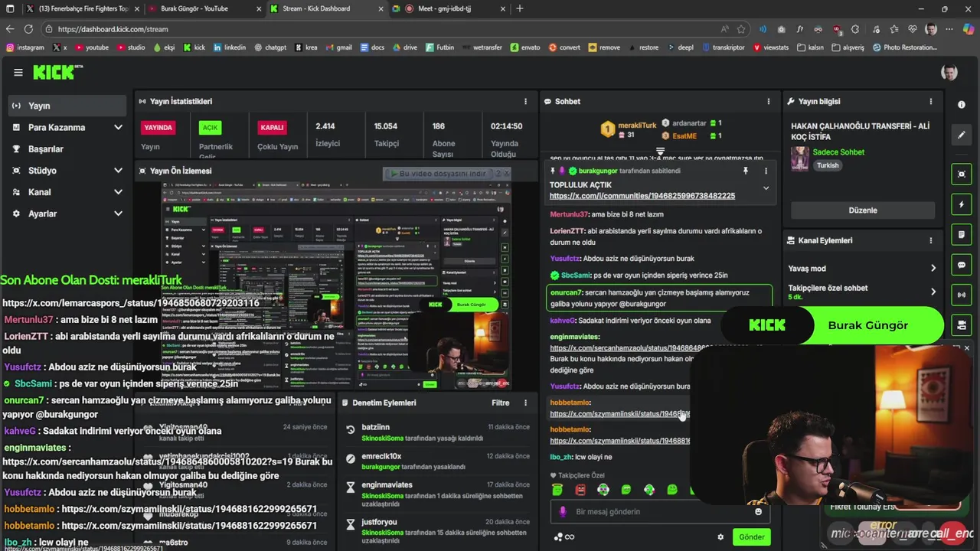Open the info icon in the right sidebar
This screenshot has height=551, width=980.
click(962, 104)
